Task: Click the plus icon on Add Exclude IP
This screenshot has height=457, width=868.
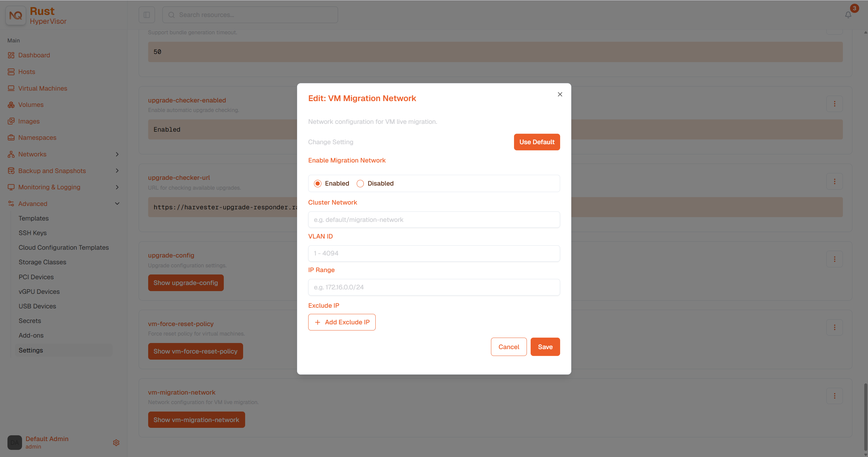Action: pos(318,322)
